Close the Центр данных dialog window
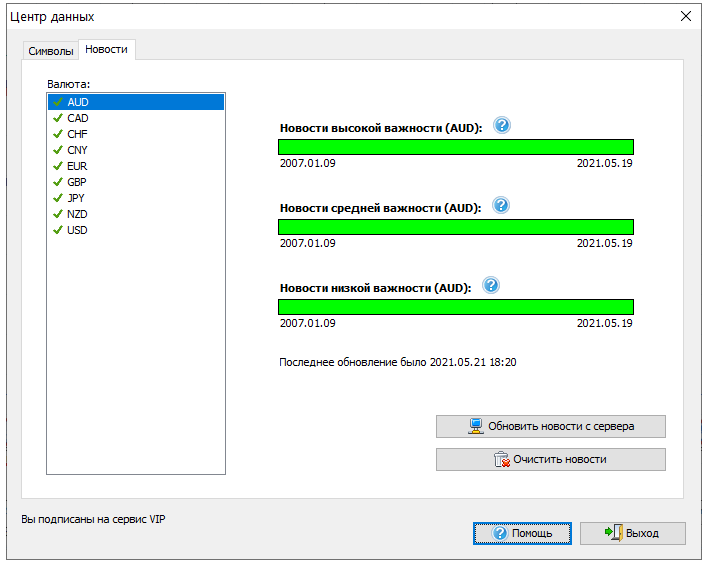Image resolution: width=709 pixels, height=566 pixels. [685, 16]
